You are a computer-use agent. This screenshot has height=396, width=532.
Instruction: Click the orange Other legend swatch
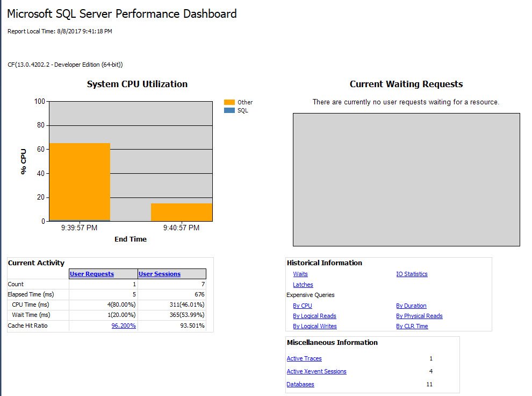[x=229, y=102]
